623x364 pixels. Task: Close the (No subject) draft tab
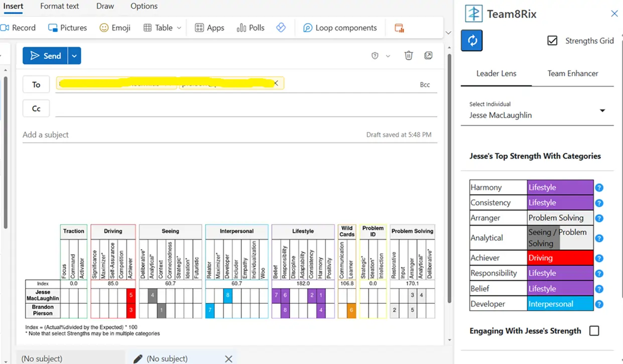click(228, 358)
